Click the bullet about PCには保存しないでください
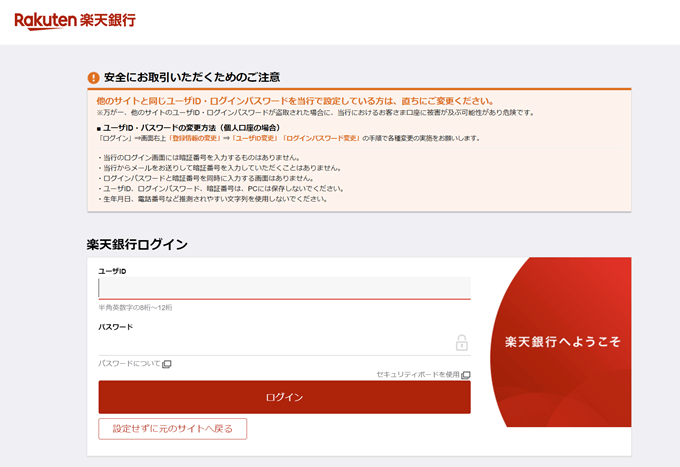This screenshot has height=467, width=680. click(221, 189)
